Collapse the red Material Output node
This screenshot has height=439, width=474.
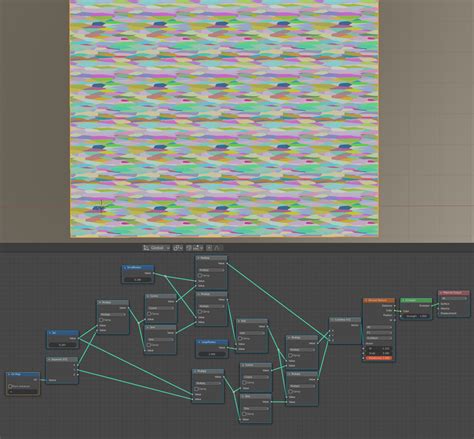441,293
